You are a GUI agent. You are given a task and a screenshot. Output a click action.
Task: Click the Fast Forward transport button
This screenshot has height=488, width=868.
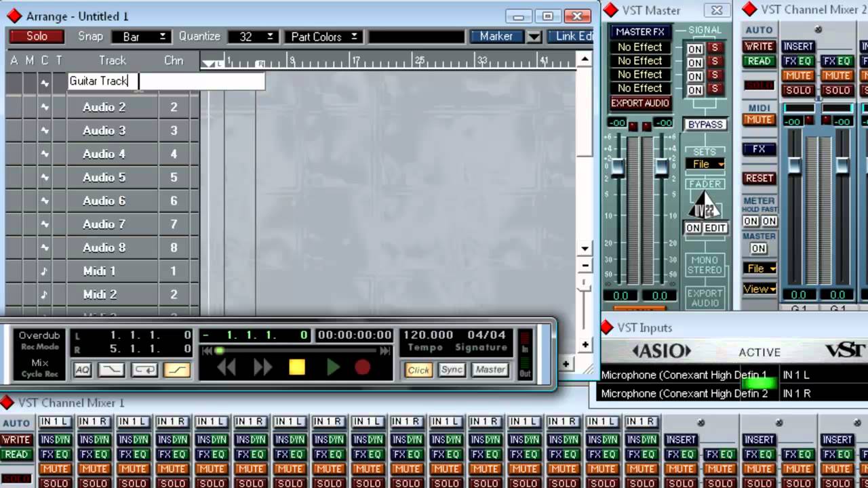[x=262, y=367]
